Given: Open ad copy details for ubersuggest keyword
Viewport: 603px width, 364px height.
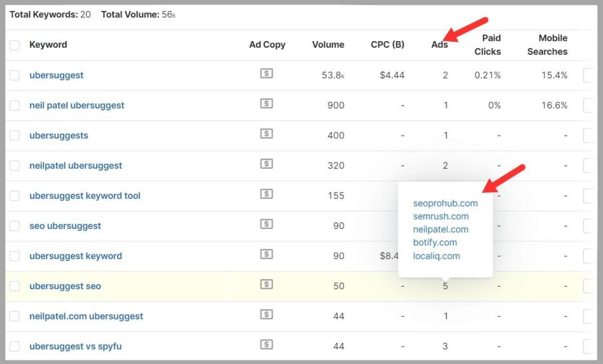Looking at the screenshot, I should pos(266,254).
